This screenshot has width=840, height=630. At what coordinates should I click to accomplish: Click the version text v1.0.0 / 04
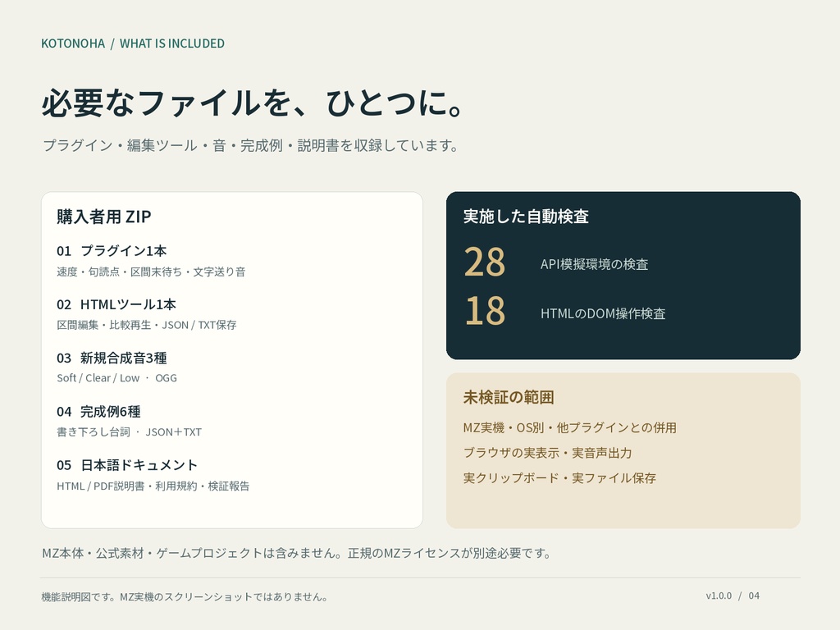coord(733,596)
